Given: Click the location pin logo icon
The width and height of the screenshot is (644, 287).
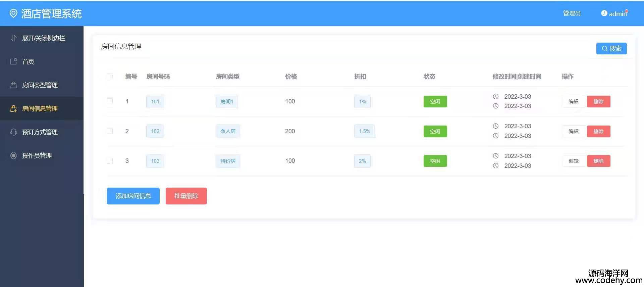Looking at the screenshot, I should pos(13,13).
